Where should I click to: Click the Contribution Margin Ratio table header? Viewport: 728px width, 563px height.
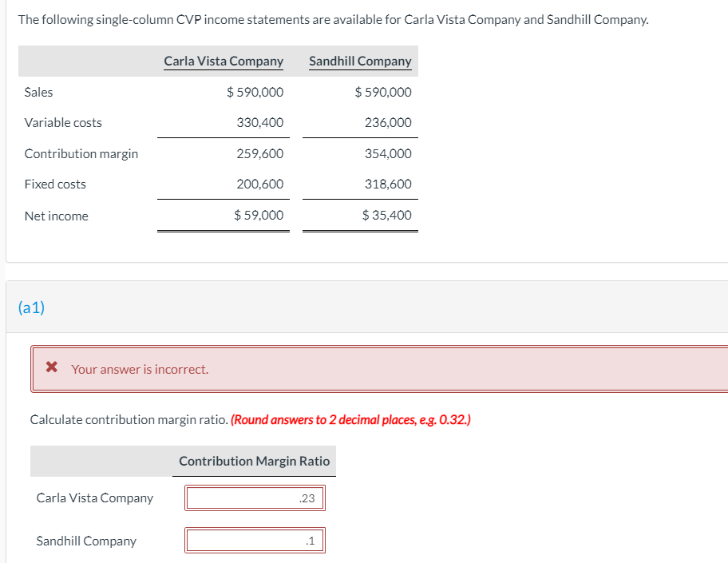click(x=255, y=462)
